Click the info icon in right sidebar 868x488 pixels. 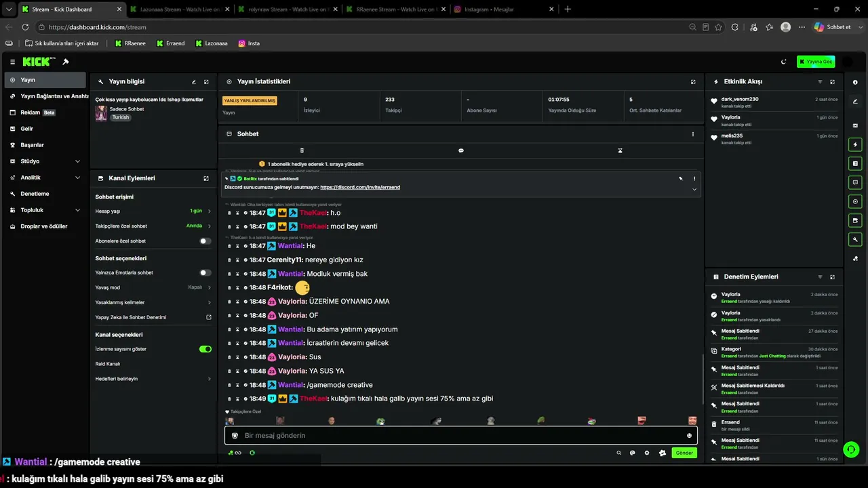click(855, 82)
